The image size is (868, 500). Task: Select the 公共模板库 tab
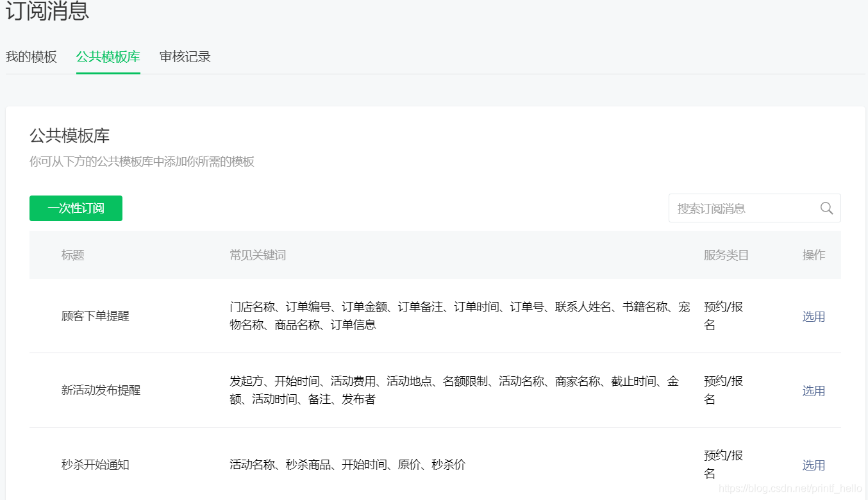pos(108,56)
